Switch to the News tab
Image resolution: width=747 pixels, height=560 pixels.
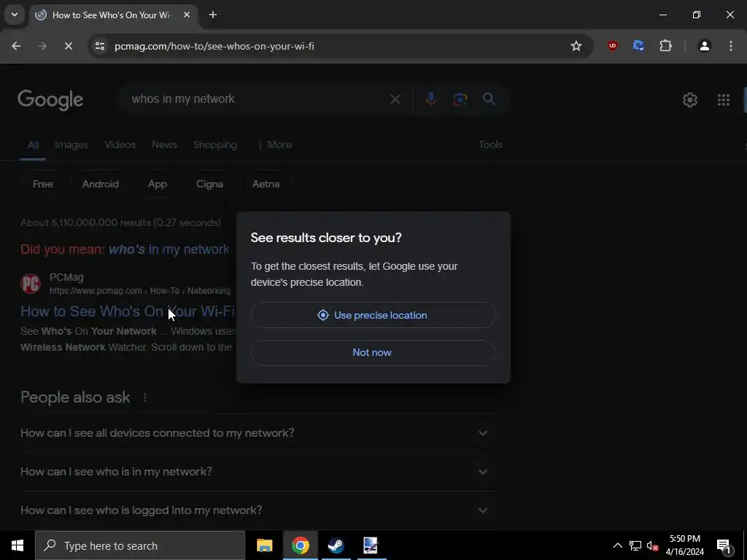[164, 145]
